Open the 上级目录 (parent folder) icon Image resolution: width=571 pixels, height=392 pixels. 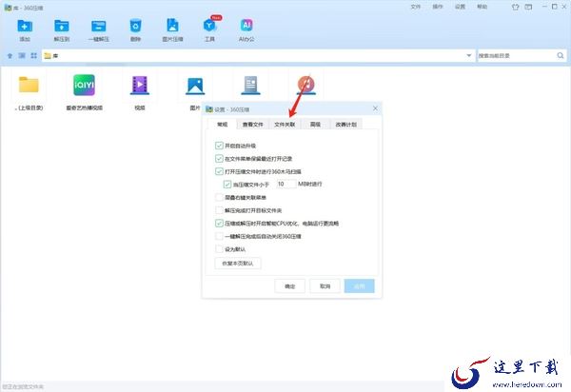29,85
